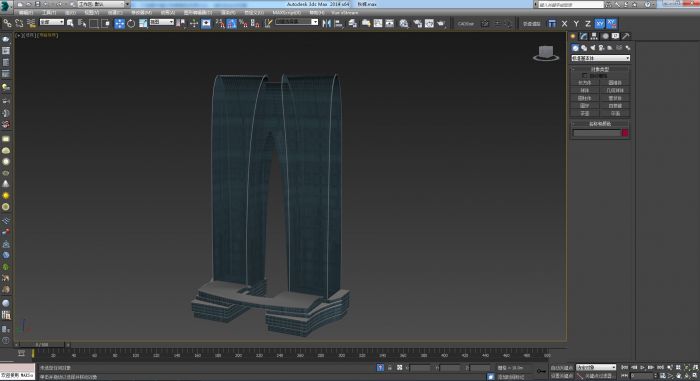Click the Play Animation button
This screenshot has width=700, height=381.
point(643,367)
